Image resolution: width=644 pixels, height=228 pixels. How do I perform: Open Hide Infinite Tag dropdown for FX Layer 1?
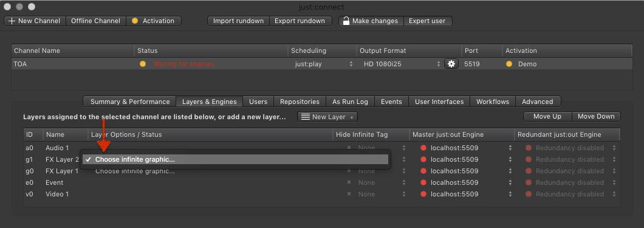point(382,171)
